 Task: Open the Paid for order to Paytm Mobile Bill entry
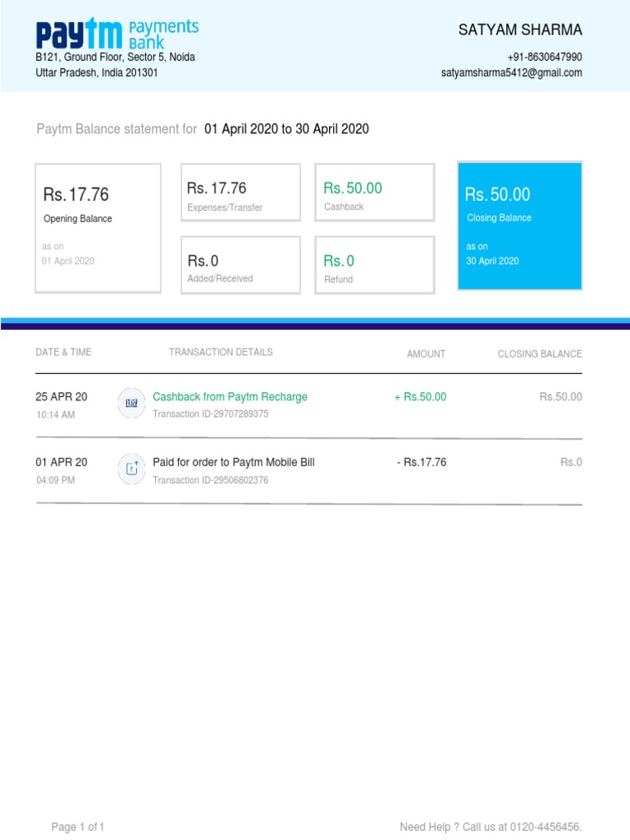pyautogui.click(x=233, y=463)
